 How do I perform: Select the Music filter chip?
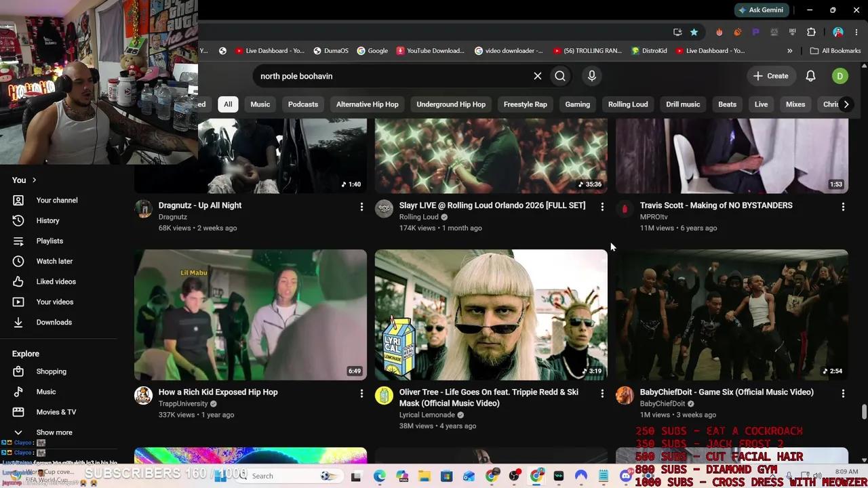(260, 104)
